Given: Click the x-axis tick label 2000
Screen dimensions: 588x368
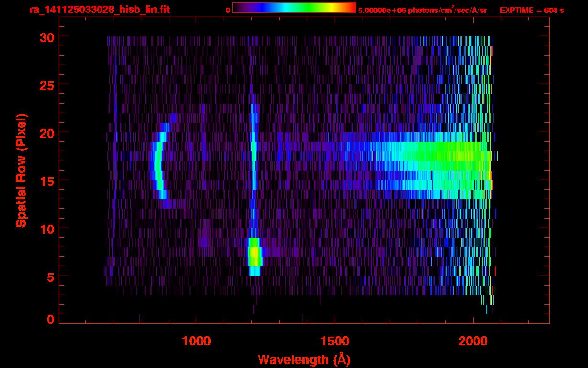Looking at the screenshot, I should 473,341.
